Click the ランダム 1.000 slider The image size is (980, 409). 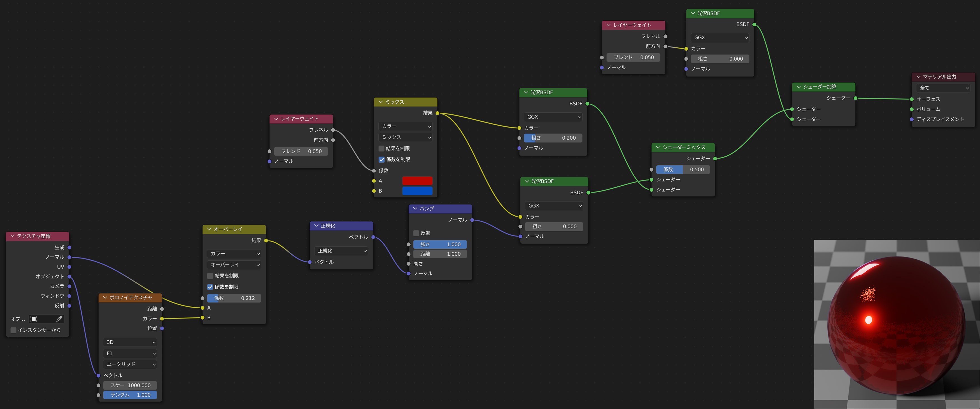tap(130, 395)
